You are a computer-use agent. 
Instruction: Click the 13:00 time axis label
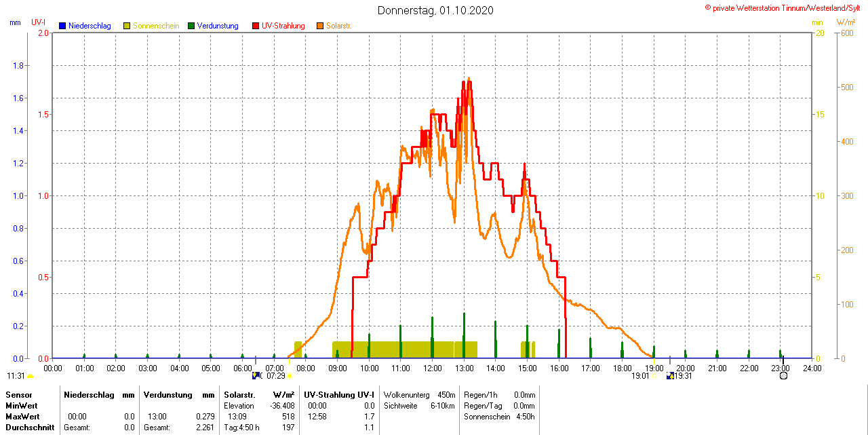pyautogui.click(x=464, y=368)
